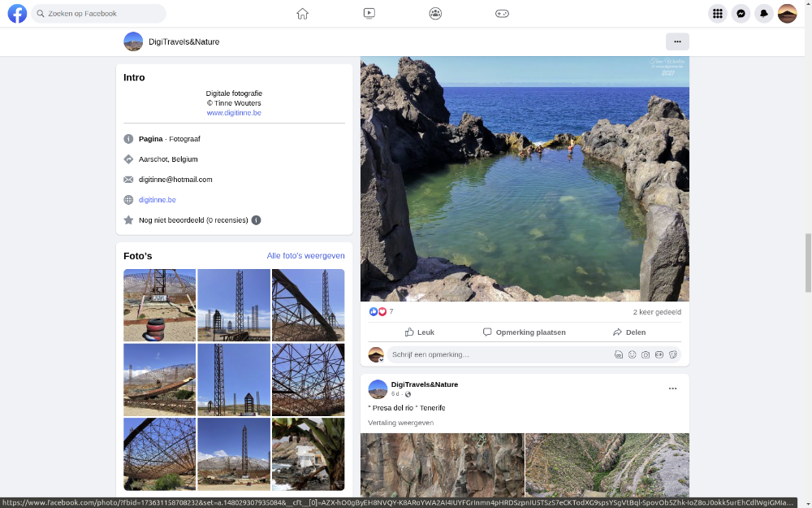Click the Delen share button
The width and height of the screenshot is (812, 508).
coord(629,332)
